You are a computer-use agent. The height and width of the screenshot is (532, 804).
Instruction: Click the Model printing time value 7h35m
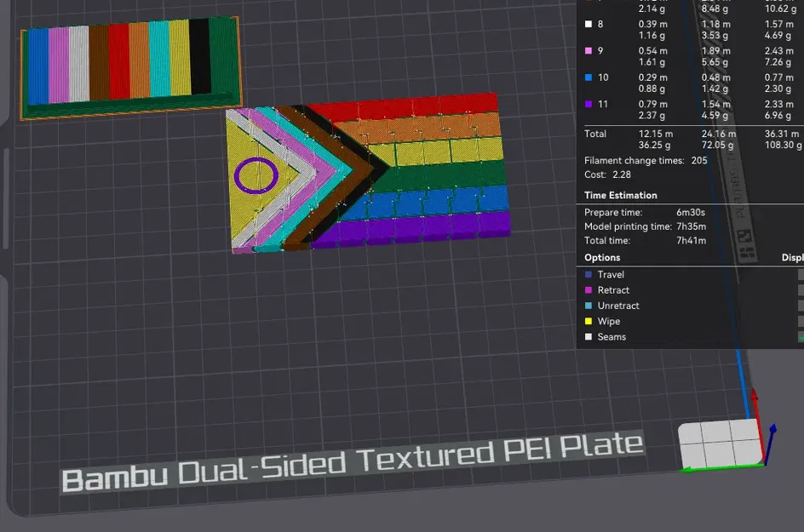[x=692, y=226]
